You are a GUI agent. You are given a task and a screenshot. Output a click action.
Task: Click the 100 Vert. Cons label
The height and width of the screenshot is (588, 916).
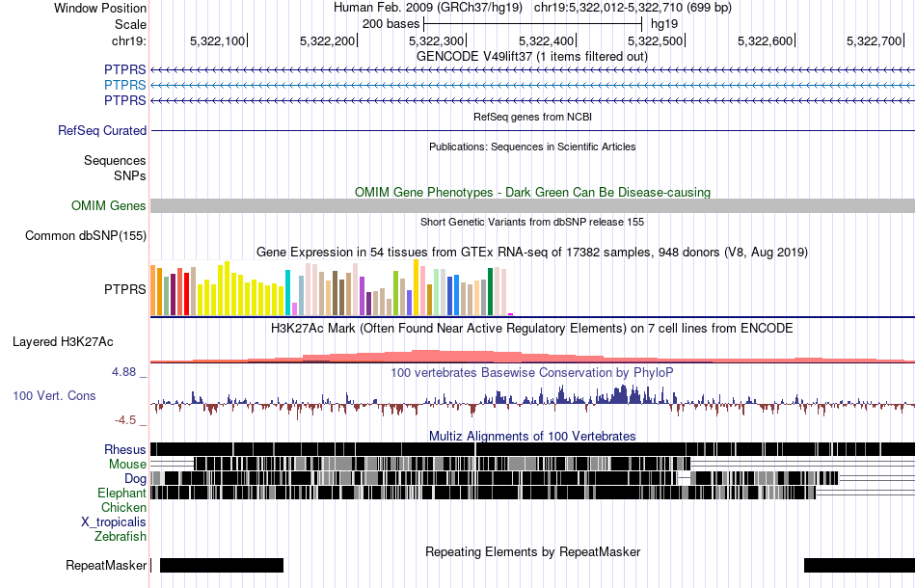(54, 396)
